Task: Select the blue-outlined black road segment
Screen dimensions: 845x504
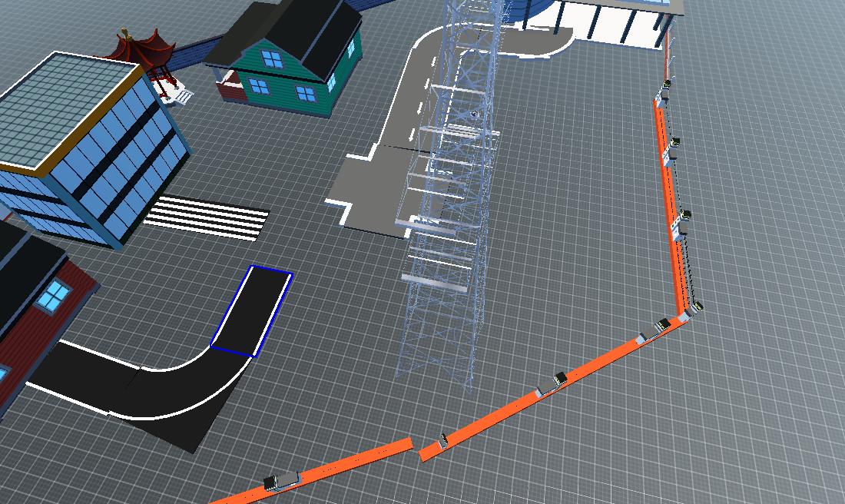Action: pos(252,311)
